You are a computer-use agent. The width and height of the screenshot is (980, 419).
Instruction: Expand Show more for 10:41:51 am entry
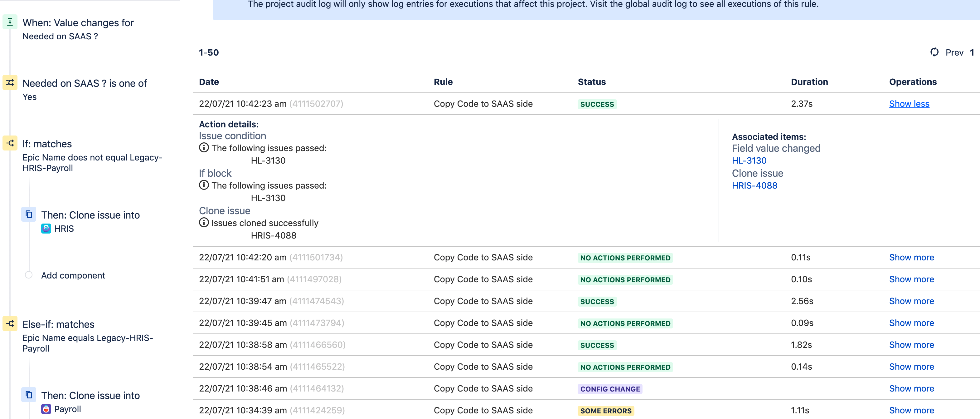coord(911,279)
